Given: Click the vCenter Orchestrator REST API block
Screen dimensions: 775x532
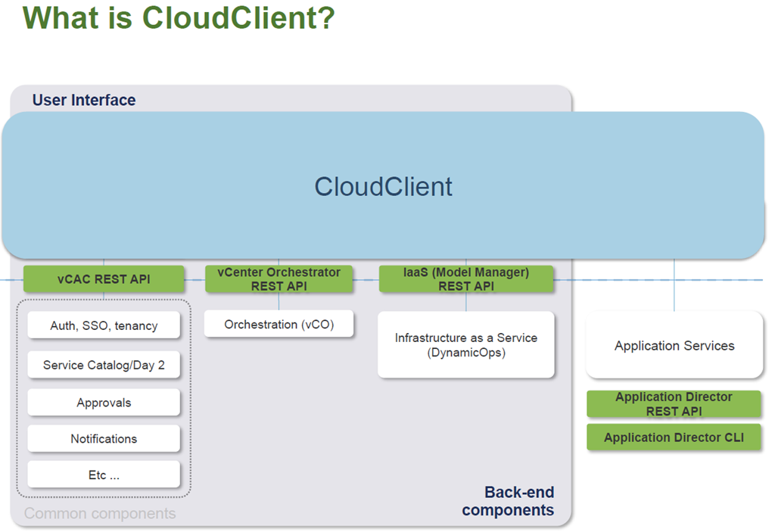Looking at the screenshot, I should pyautogui.click(x=279, y=278).
